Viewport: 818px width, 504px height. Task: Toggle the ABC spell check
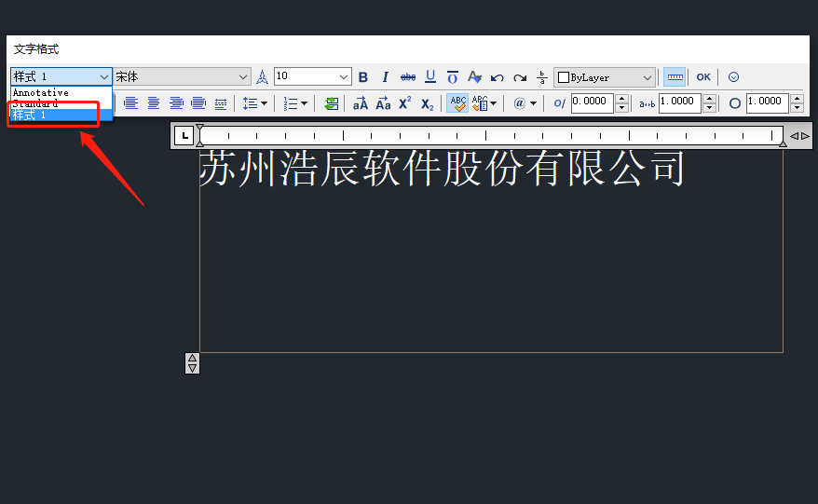pos(458,103)
